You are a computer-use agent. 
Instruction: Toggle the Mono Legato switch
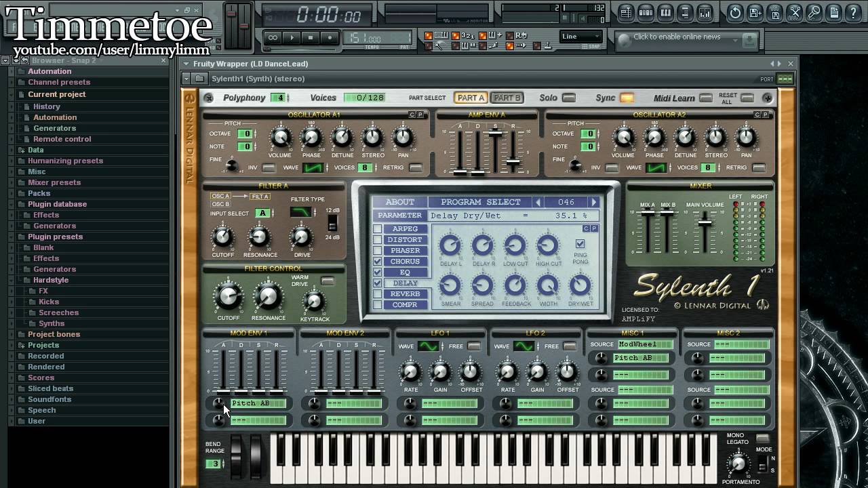tap(763, 439)
